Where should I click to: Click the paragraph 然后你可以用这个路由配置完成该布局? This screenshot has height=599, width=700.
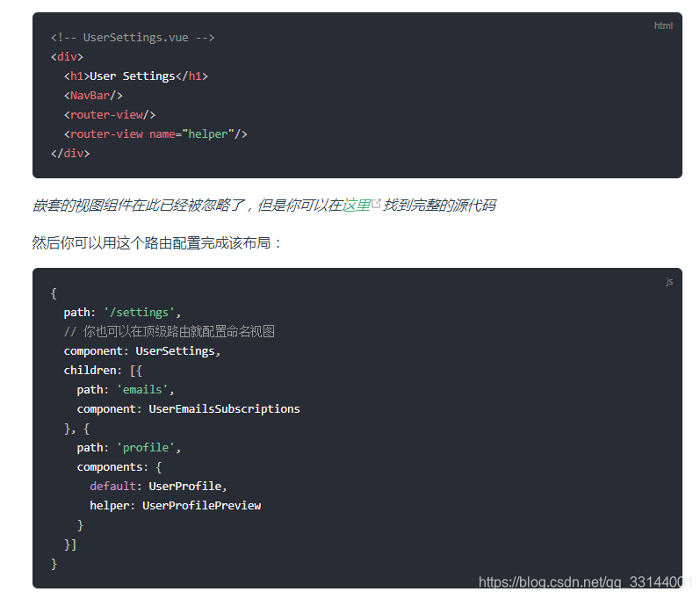[156, 242]
